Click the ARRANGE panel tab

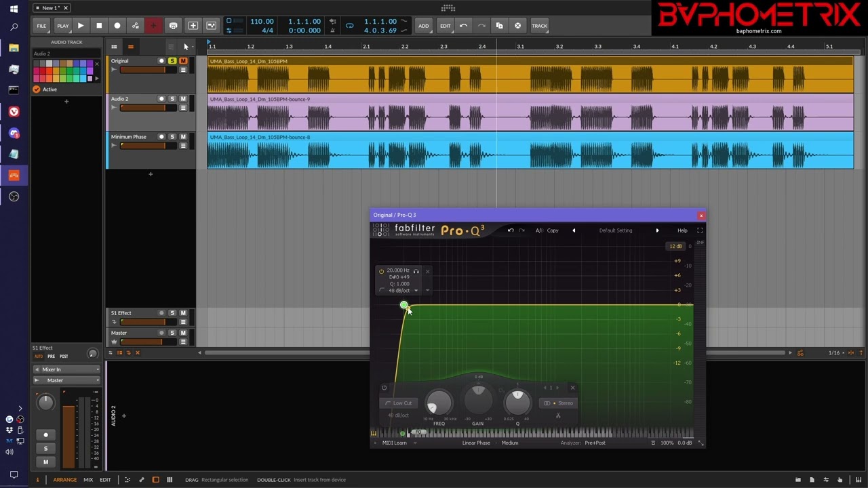(65, 480)
